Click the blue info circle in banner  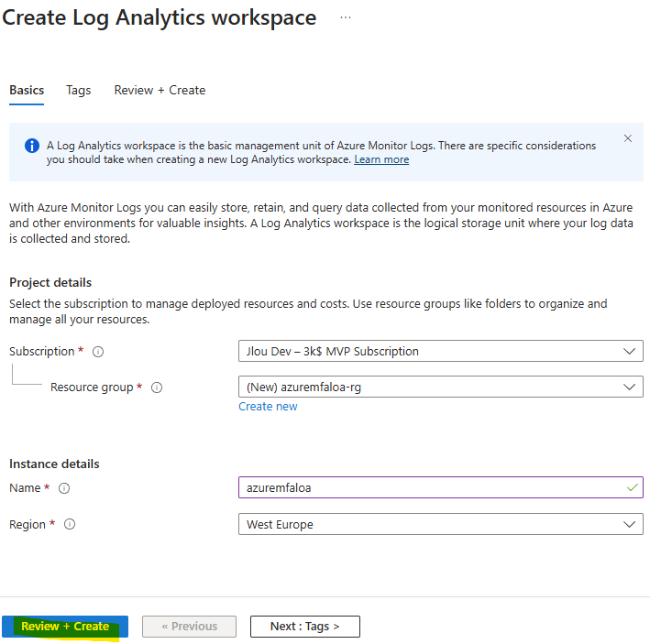click(x=32, y=146)
